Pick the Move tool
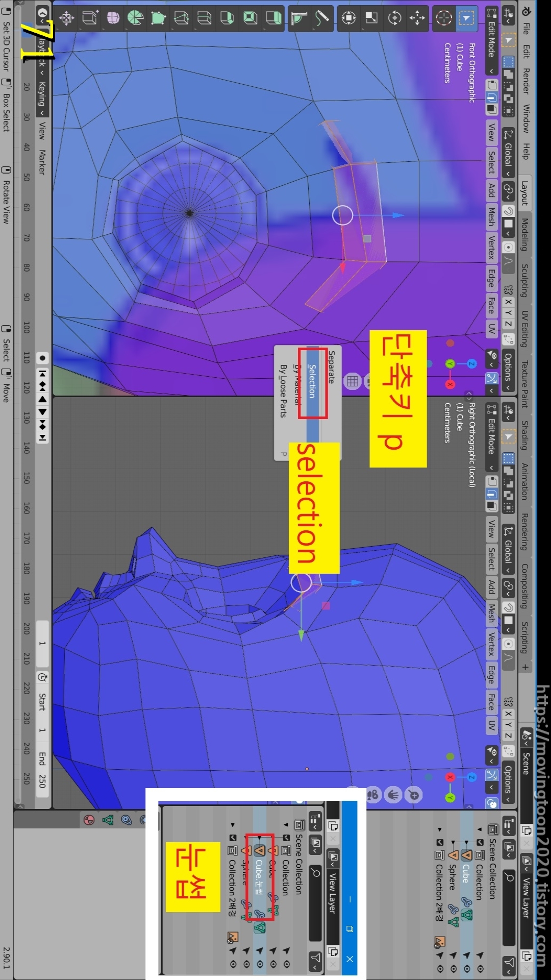Screen dimensions: 551x980 pos(417,19)
